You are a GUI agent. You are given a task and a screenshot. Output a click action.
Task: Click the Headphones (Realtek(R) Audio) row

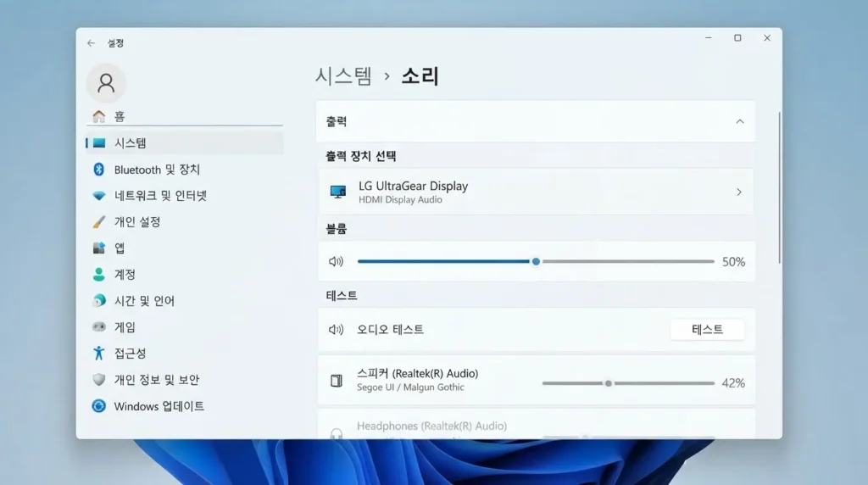pyautogui.click(x=536, y=425)
